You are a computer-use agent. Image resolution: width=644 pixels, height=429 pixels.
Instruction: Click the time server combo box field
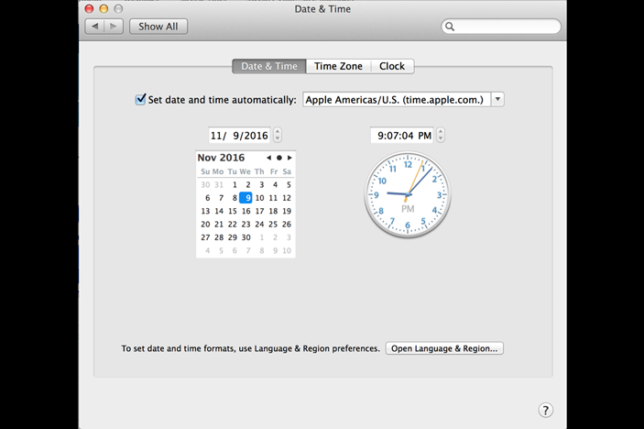(396, 99)
